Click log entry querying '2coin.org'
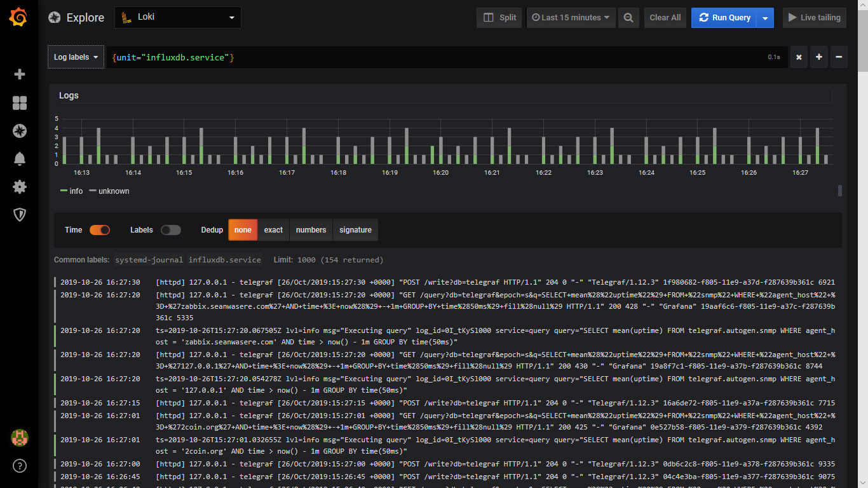 (445, 445)
